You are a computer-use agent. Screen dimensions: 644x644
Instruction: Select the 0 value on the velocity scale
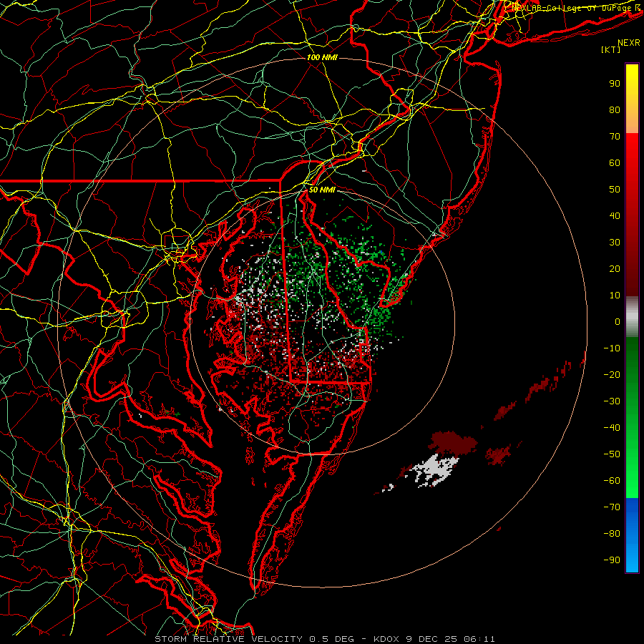coord(618,321)
